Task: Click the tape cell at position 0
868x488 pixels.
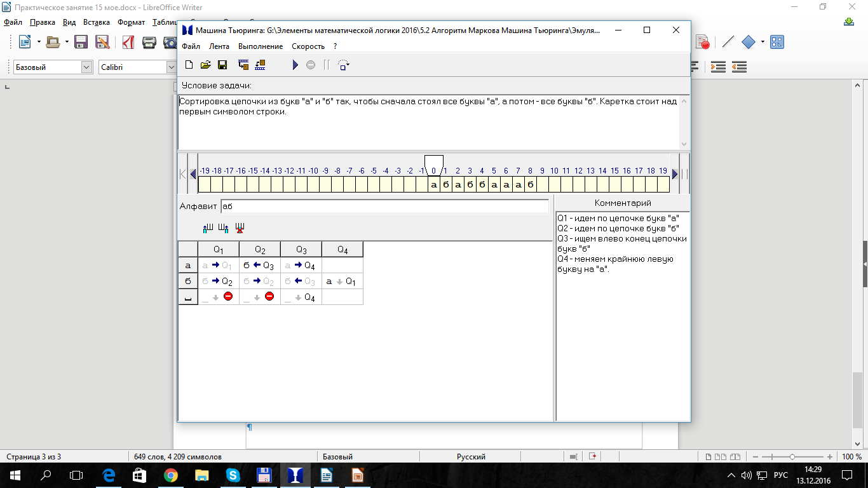Action: [434, 185]
